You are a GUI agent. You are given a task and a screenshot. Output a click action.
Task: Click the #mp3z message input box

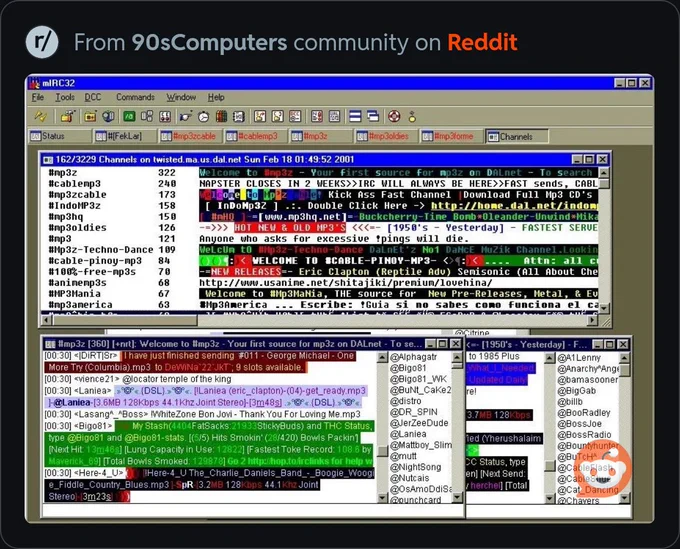(x=253, y=510)
